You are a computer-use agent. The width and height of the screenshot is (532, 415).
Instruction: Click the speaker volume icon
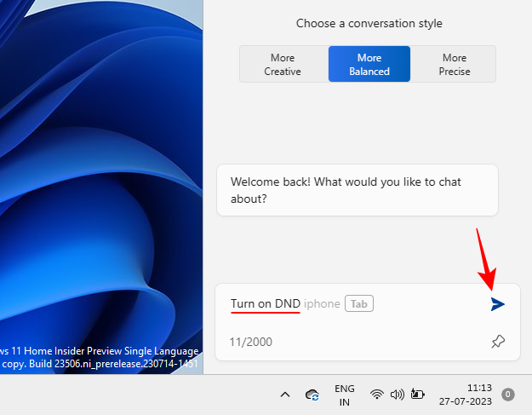pyautogui.click(x=397, y=395)
